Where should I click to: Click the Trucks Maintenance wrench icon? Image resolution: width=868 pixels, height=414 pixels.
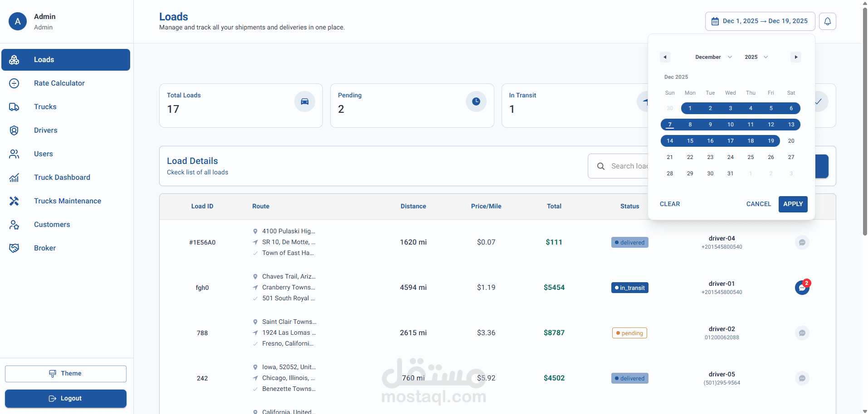pyautogui.click(x=14, y=201)
